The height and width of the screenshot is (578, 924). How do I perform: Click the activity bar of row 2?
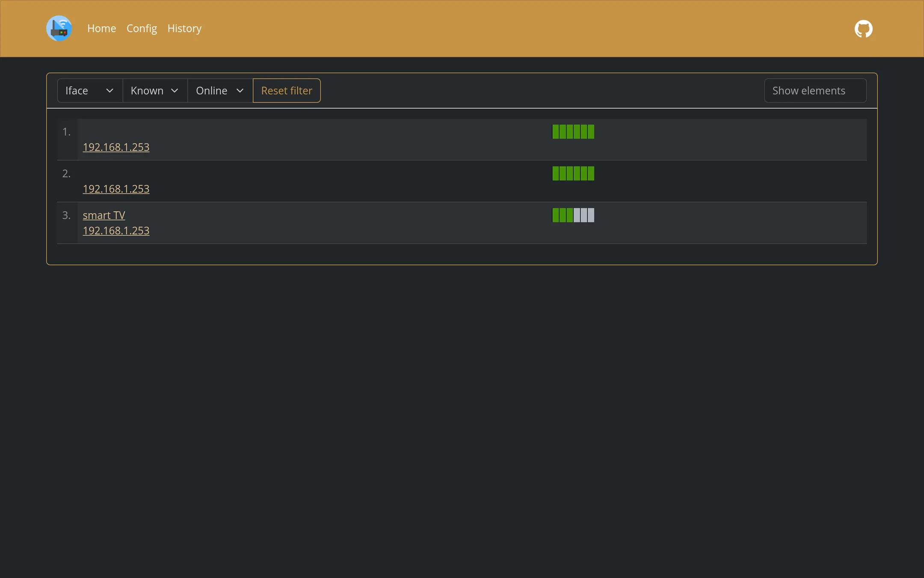573,173
